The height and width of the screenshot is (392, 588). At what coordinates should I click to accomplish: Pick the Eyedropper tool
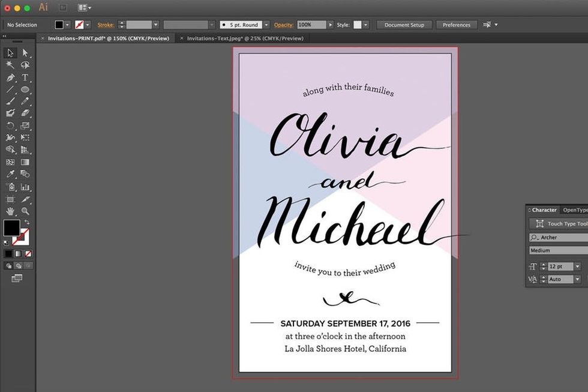point(10,174)
